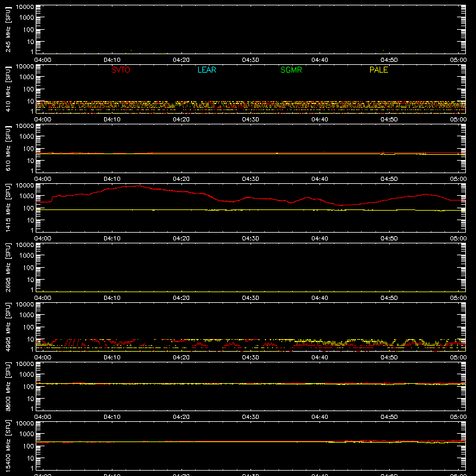Click 04:20 tick under the 2695 MHz panel

click(x=181, y=298)
